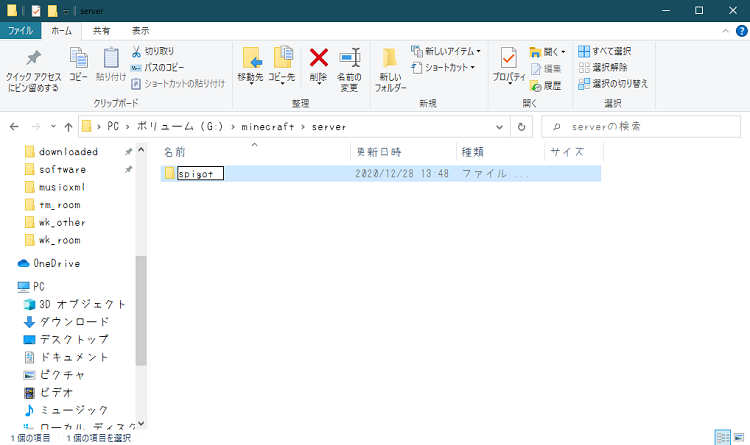Toggle Invert selection (選択の切り替え)

(x=612, y=84)
